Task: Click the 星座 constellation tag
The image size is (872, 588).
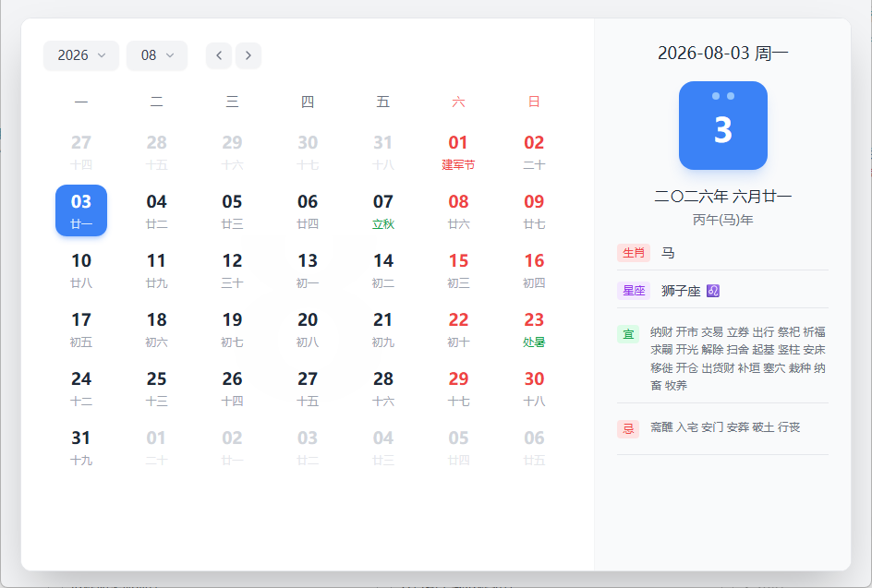Action: point(634,291)
